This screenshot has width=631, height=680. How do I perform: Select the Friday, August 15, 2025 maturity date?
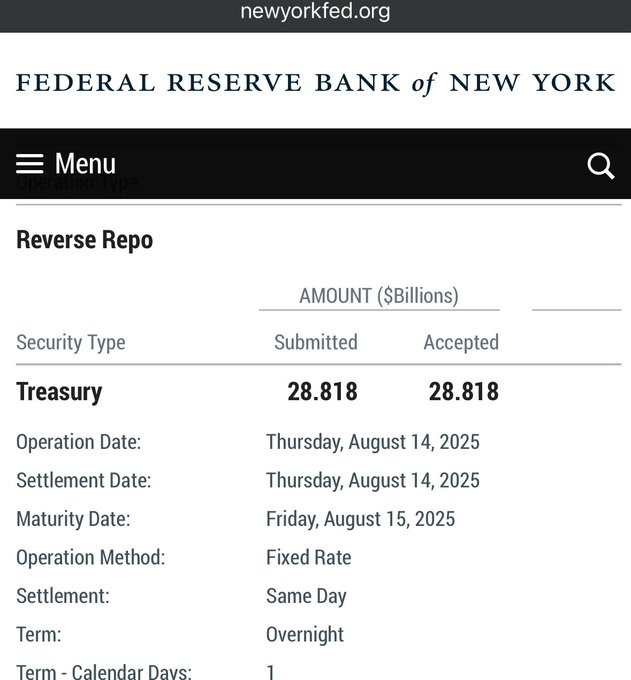(360, 519)
